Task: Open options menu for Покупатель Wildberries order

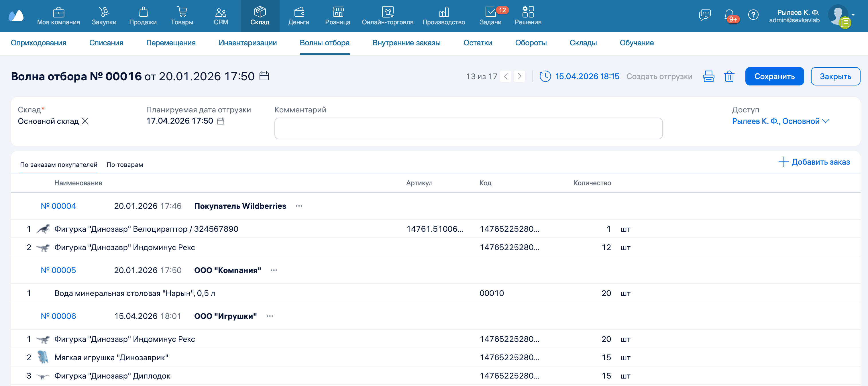Action: click(299, 206)
